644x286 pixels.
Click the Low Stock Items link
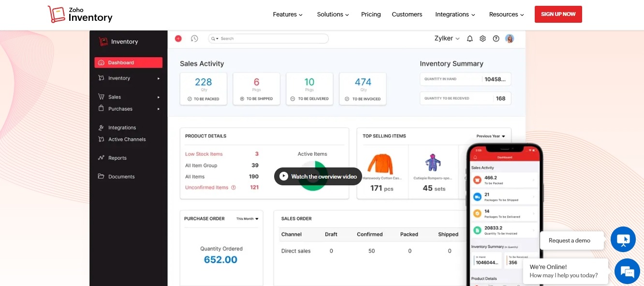tap(204, 154)
